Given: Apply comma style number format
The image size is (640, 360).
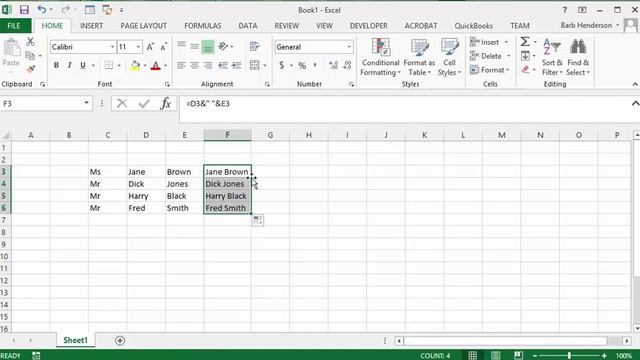Looking at the screenshot, I should [315, 65].
